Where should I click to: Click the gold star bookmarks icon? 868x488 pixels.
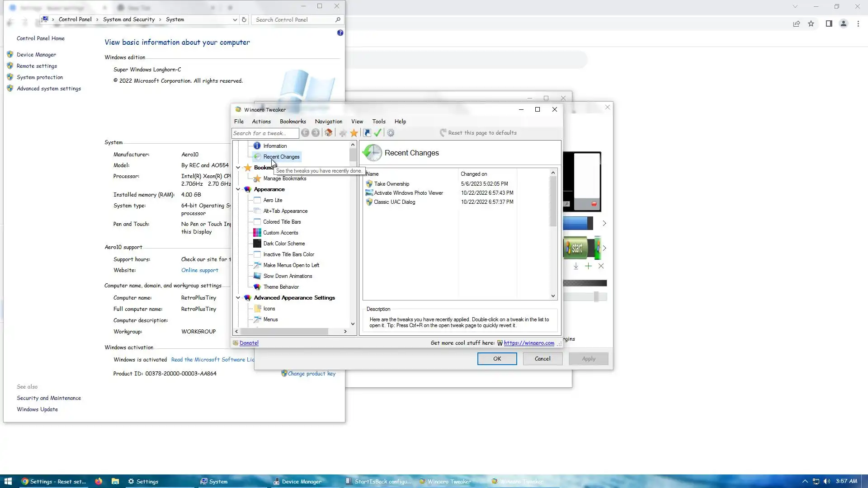354,133
